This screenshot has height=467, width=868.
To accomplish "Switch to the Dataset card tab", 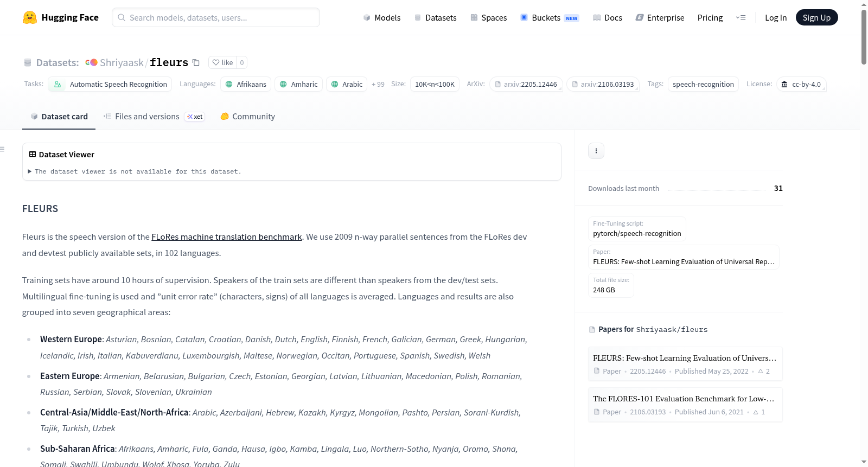I will (59, 117).
